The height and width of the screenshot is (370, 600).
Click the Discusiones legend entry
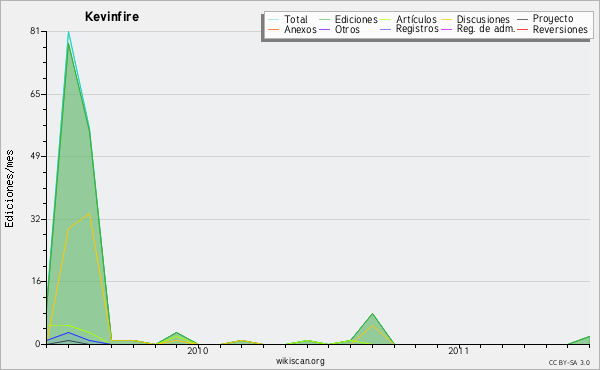tap(475, 19)
